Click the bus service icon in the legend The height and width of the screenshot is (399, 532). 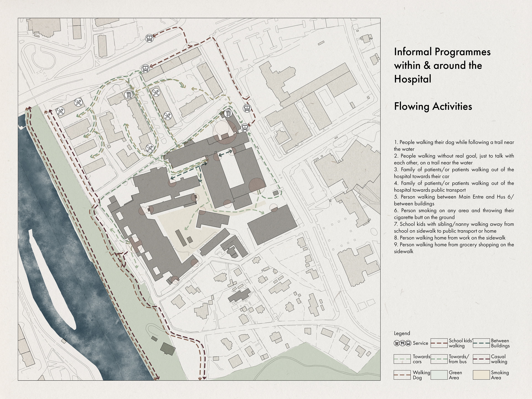pyautogui.click(x=408, y=343)
